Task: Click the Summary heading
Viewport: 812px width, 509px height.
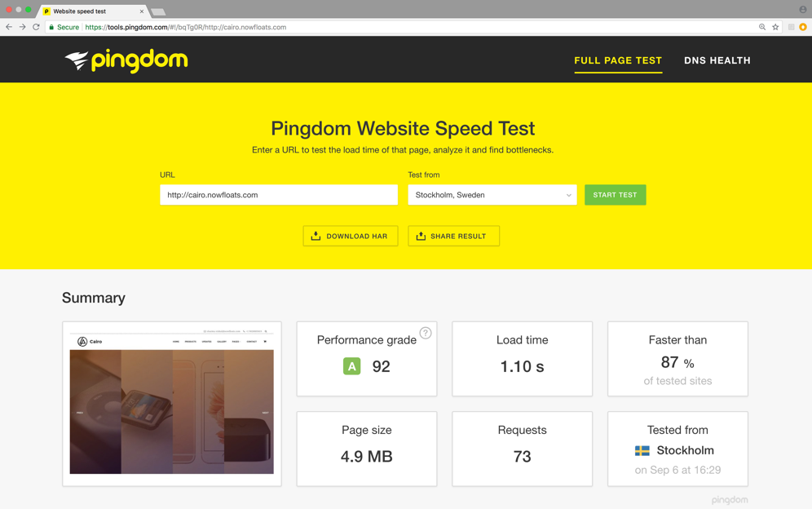Action: pos(94,298)
